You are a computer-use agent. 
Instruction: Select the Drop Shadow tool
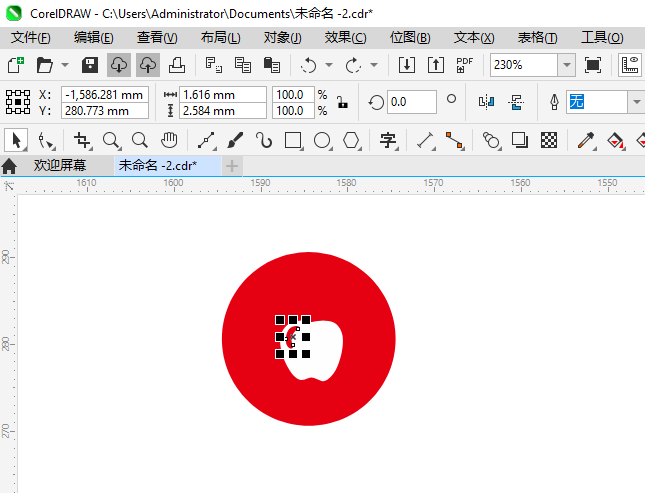[x=520, y=140]
